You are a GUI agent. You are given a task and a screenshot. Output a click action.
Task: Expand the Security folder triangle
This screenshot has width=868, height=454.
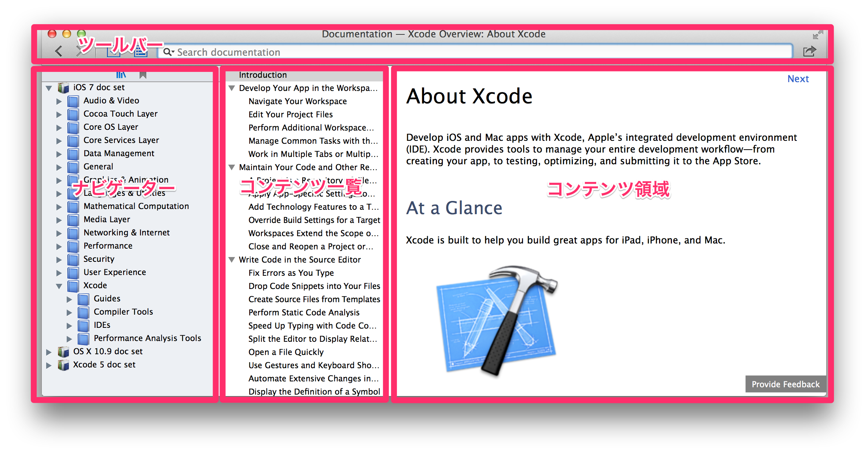(x=59, y=260)
